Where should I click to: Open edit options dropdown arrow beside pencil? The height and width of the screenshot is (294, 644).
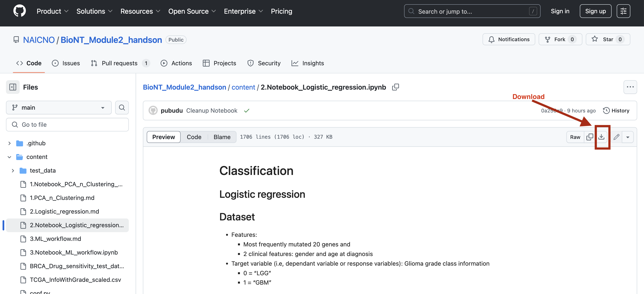tap(628, 137)
